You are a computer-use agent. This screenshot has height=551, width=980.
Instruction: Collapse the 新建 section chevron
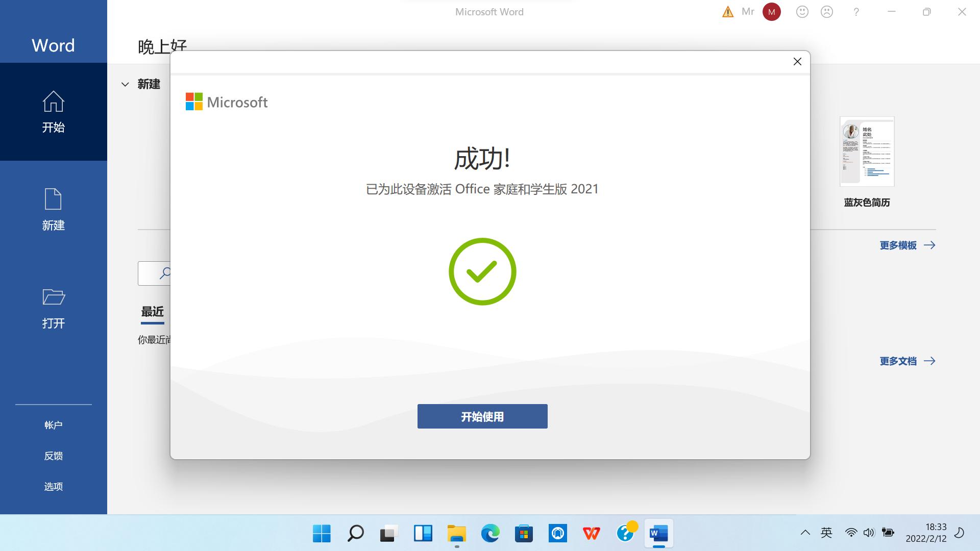pyautogui.click(x=125, y=84)
